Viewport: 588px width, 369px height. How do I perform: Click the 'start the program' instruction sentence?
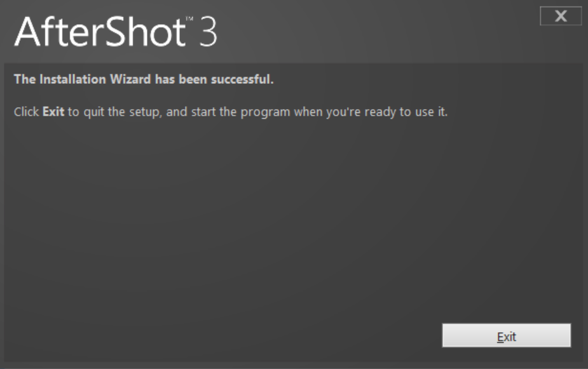[231, 112]
